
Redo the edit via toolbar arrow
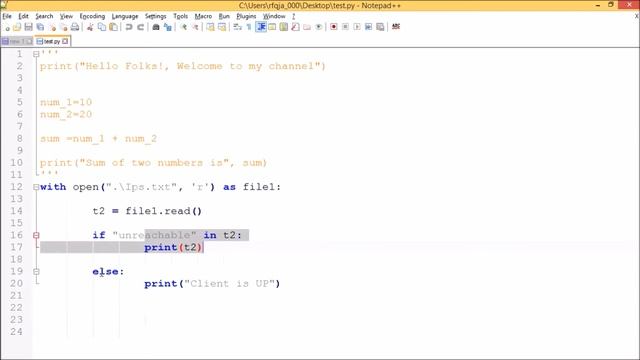click(x=140, y=27)
